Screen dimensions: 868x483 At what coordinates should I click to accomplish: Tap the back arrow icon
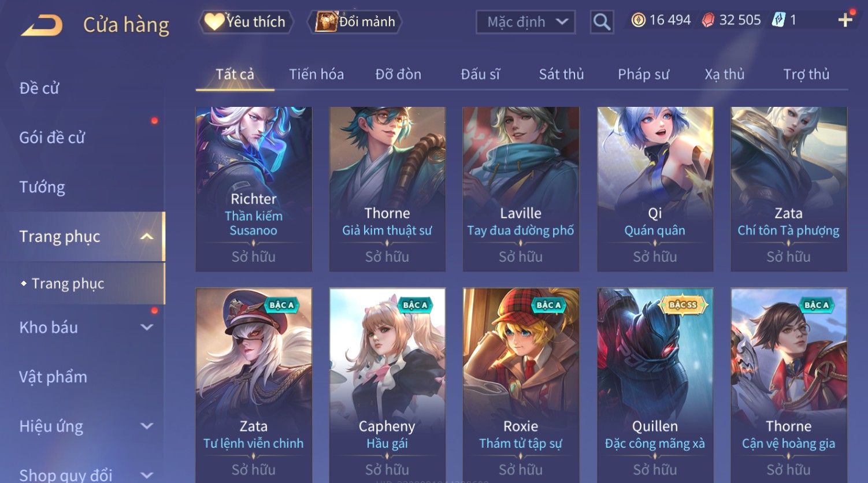(42, 25)
